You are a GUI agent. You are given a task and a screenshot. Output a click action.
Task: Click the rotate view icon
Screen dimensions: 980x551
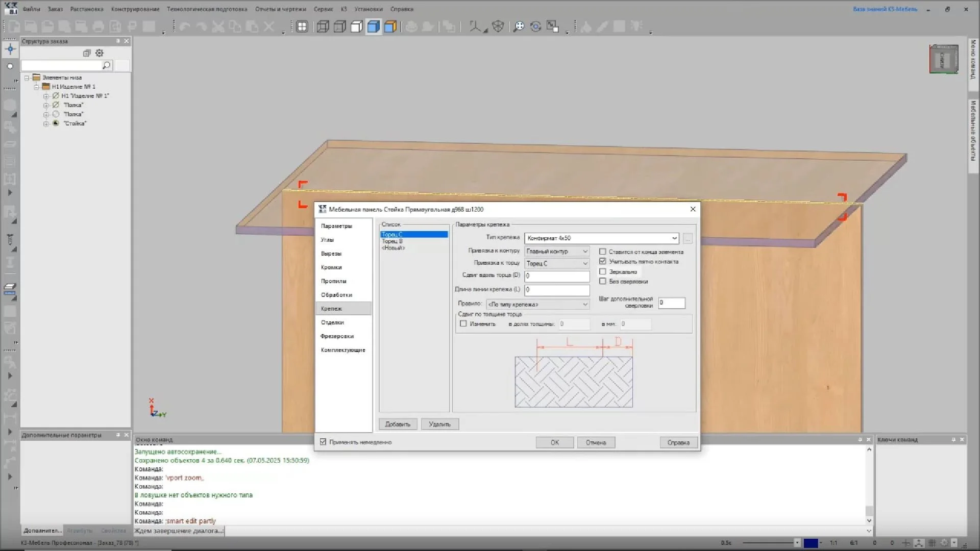coord(535,27)
